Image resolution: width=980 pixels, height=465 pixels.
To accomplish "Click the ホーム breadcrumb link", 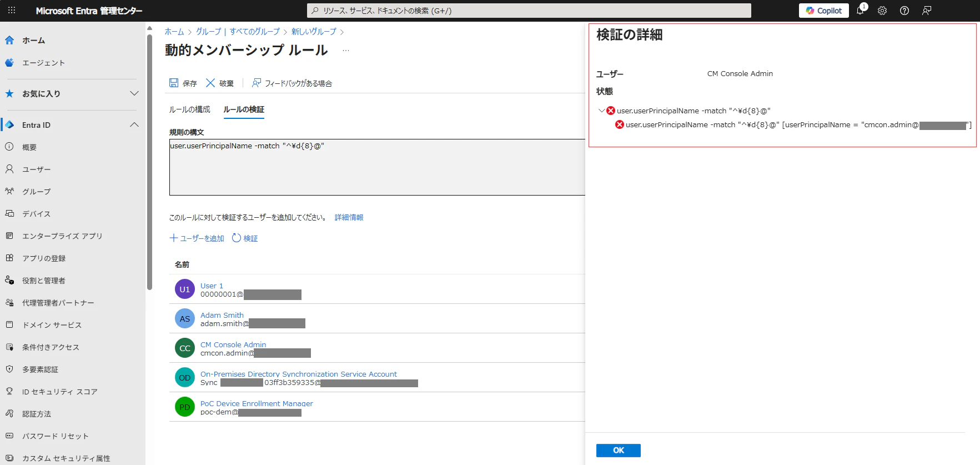I will click(174, 32).
